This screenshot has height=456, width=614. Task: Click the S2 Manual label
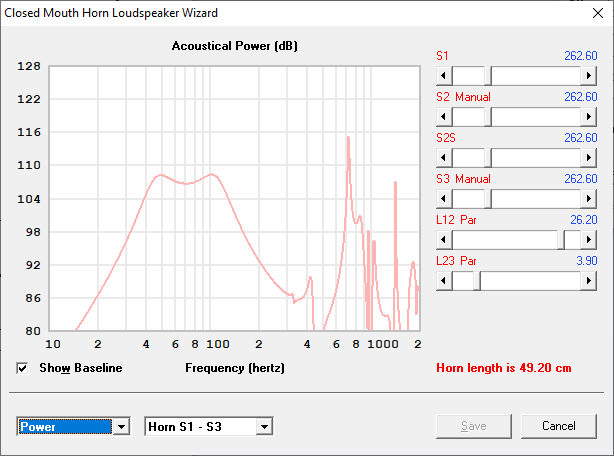[x=463, y=97]
